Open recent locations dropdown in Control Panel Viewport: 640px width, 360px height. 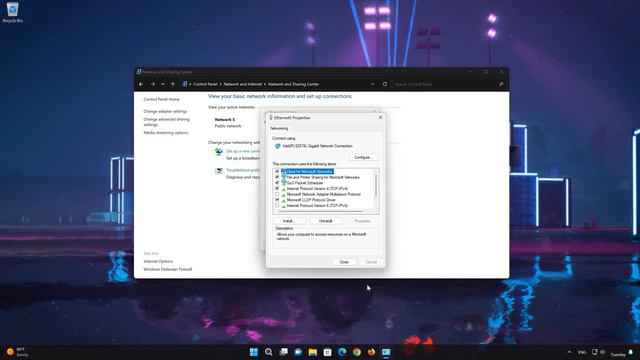coord(163,84)
